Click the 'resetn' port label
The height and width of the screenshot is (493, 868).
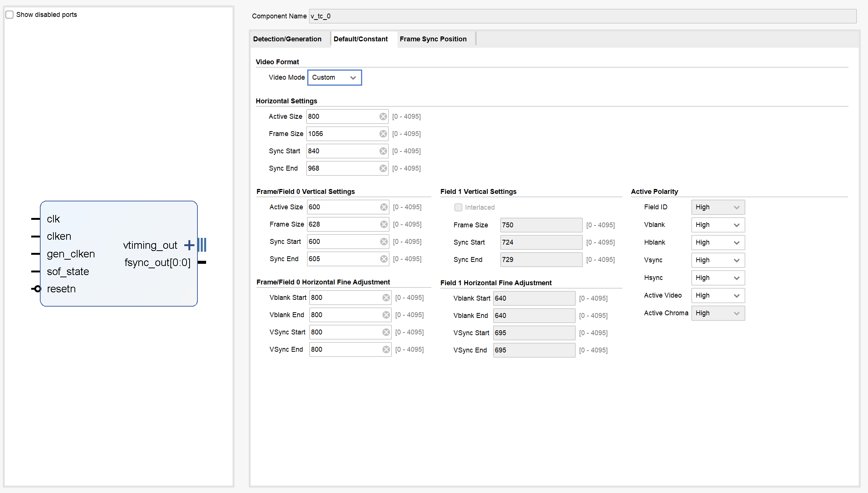click(61, 289)
